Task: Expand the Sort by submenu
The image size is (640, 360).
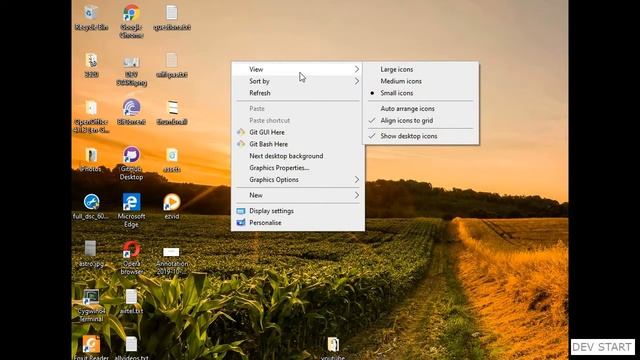Action: 298,81
